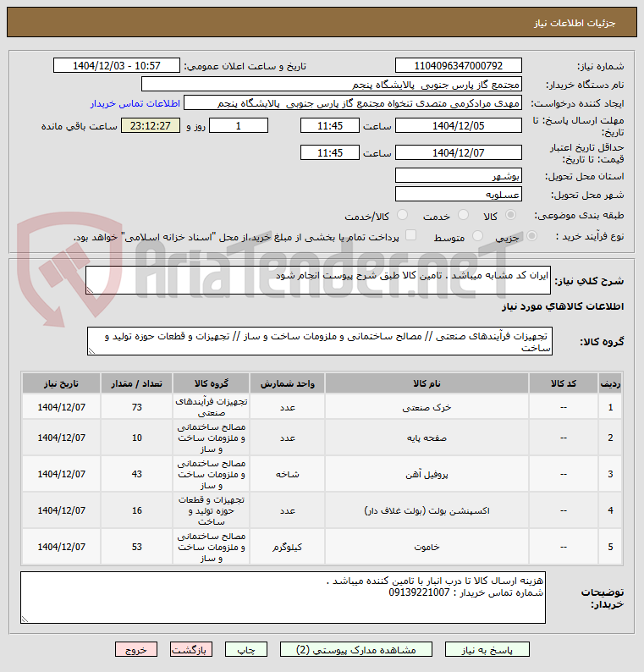
Task: Click the استان محل تحویل field بوشهر
Action: [x=458, y=175]
